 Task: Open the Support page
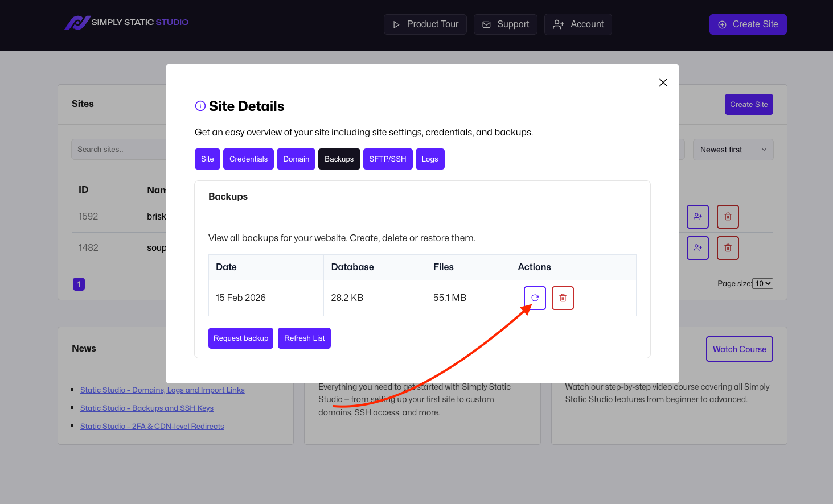(506, 24)
